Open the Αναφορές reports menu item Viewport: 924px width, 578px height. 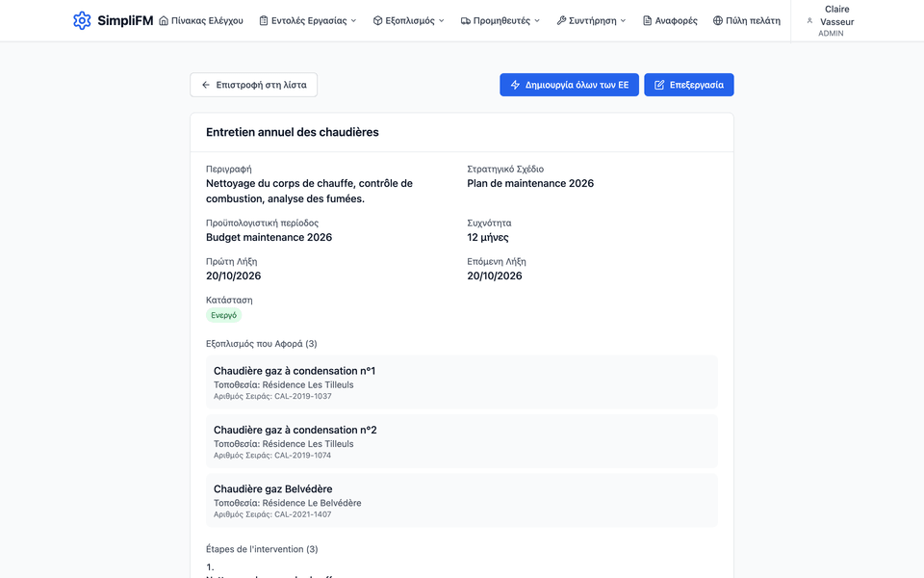670,20
